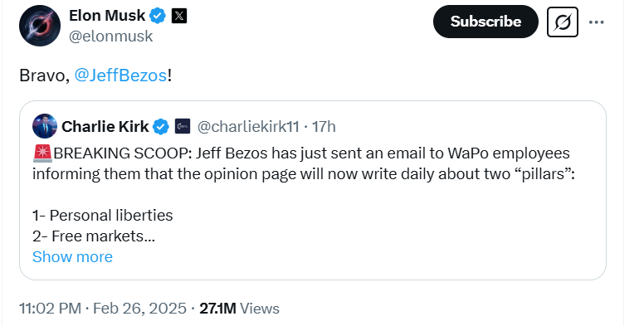
Task: Expand quoted post with Show more
Action: [72, 257]
